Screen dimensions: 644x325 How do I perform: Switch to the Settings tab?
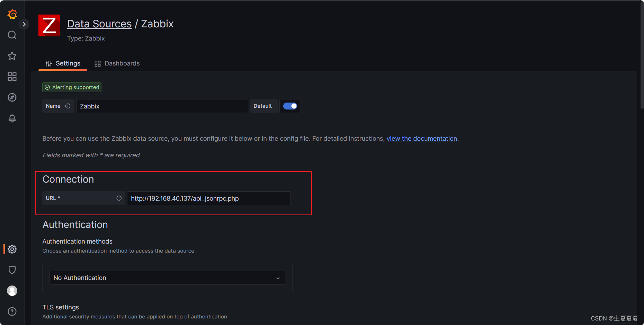coord(63,63)
